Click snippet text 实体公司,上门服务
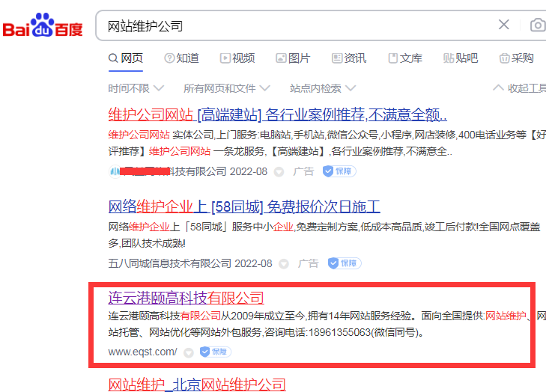Image resolution: width=546 pixels, height=392 pixels. [x=214, y=135]
